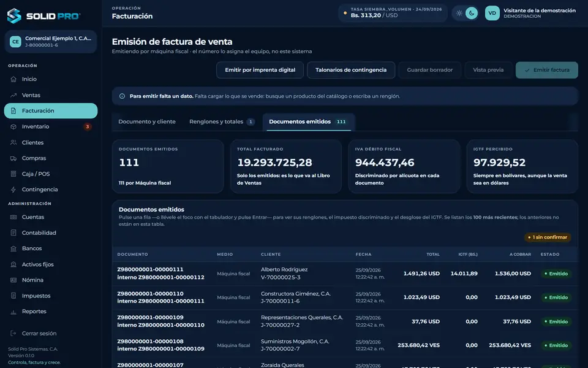Open Comercial Ejemplo 1 company selector
Screen dimensions: 588x368
click(x=51, y=42)
